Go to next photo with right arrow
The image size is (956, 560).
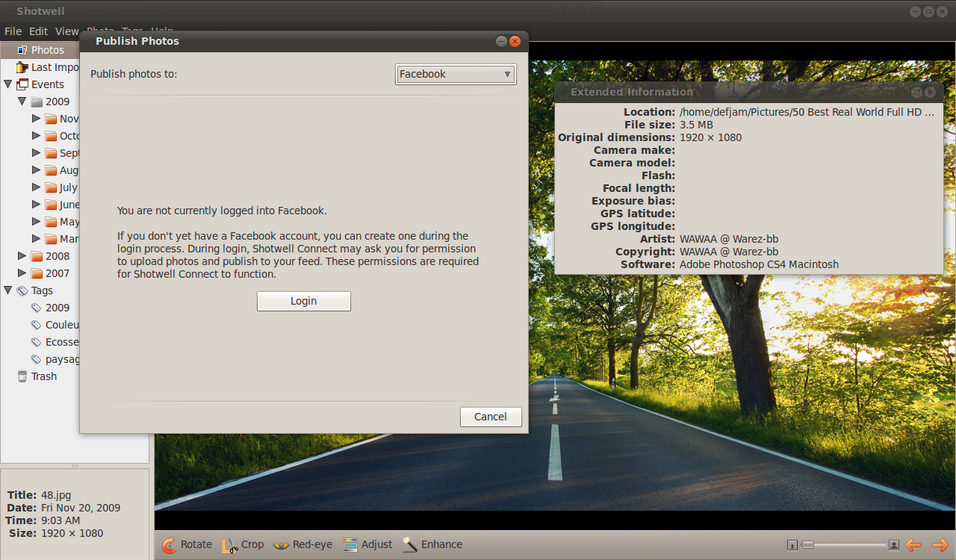coord(940,545)
